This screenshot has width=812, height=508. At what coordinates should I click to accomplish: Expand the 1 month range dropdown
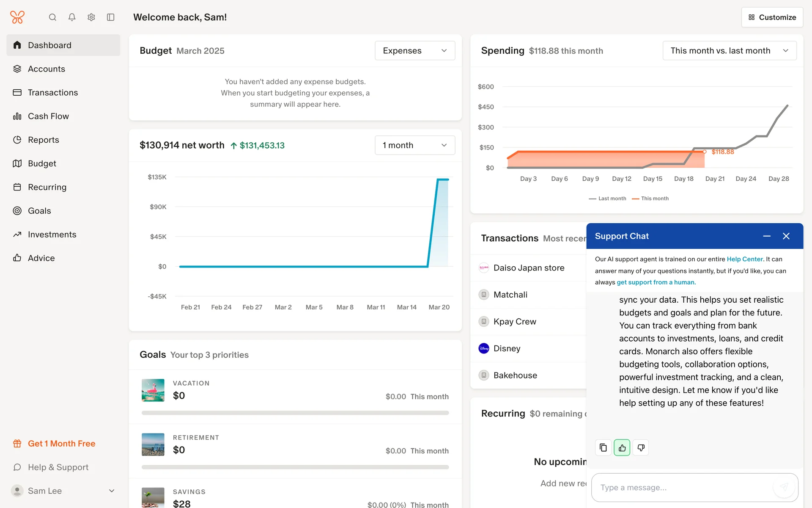(414, 145)
